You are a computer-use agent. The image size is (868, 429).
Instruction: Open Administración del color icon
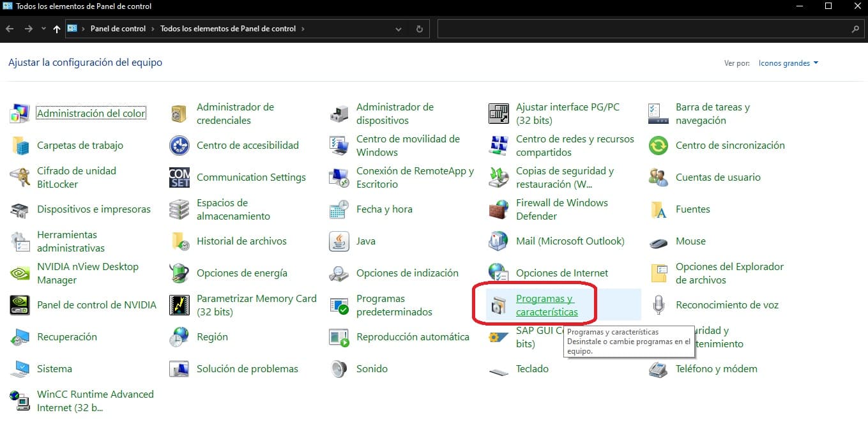click(x=20, y=114)
